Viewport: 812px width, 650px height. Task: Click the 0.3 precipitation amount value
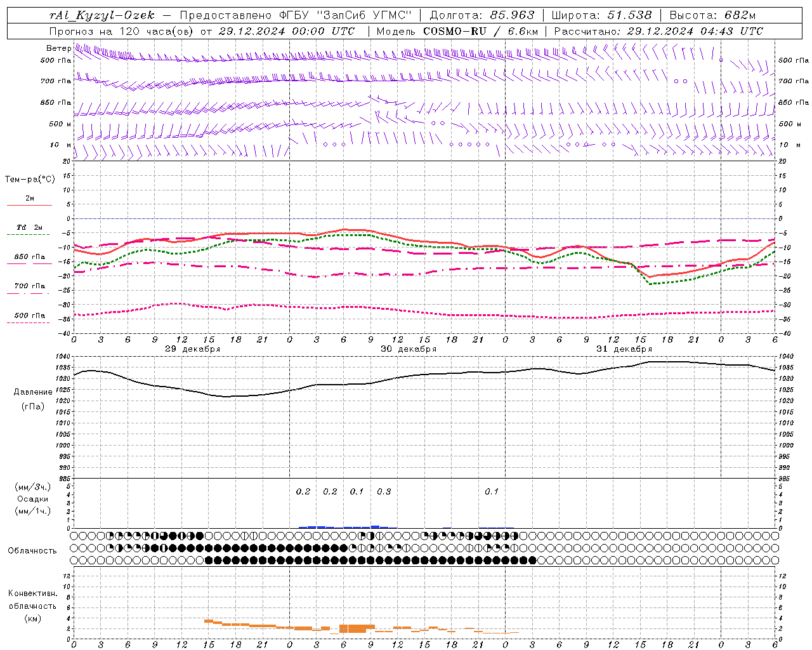[x=384, y=491]
